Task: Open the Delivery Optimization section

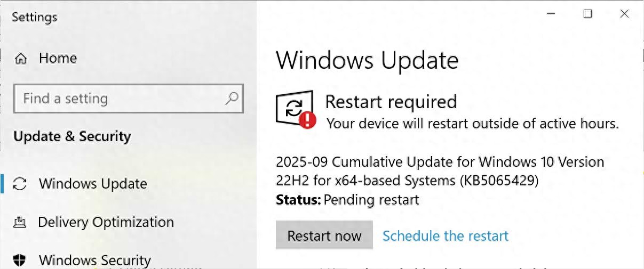Action: [106, 222]
